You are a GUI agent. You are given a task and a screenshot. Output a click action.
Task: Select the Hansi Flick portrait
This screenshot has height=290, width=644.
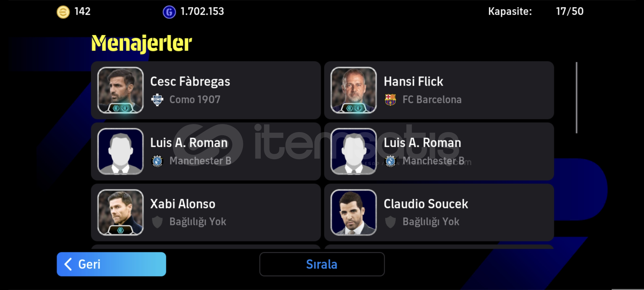354,90
